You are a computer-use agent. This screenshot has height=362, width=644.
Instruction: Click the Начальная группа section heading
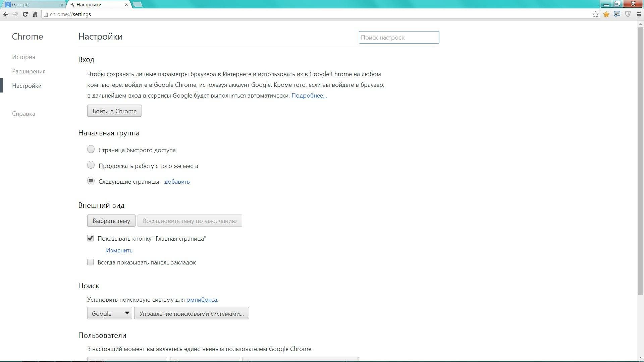click(109, 133)
